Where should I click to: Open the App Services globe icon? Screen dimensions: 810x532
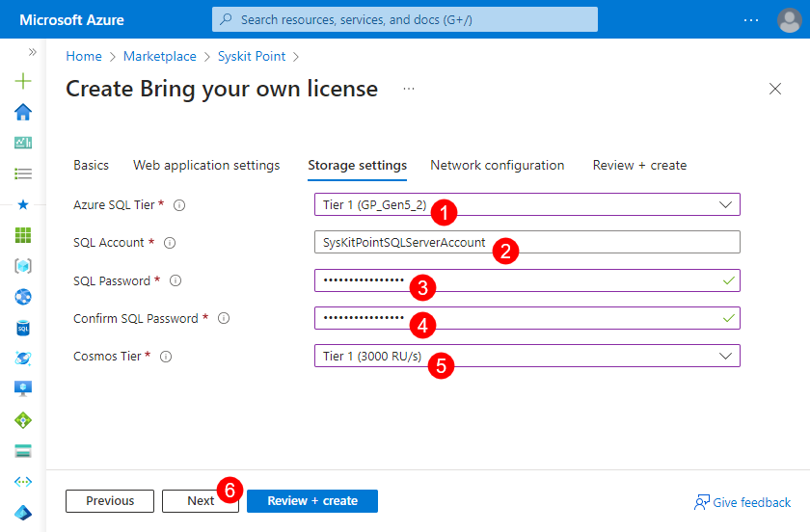coord(23,297)
